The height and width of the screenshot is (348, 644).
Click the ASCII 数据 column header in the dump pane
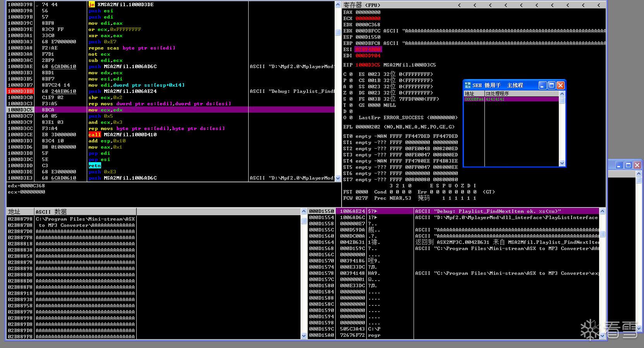85,212
